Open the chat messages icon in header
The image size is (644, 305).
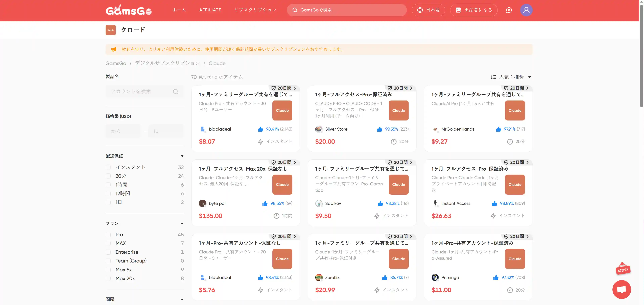509,10
